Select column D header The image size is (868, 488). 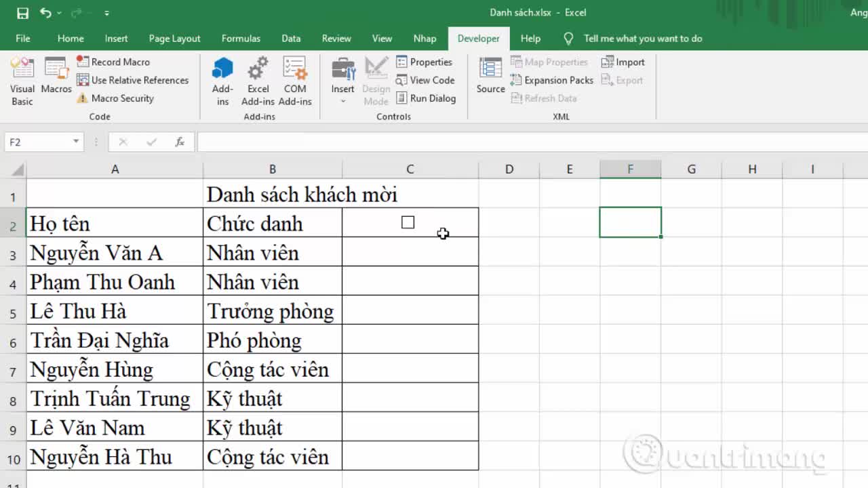pyautogui.click(x=509, y=169)
